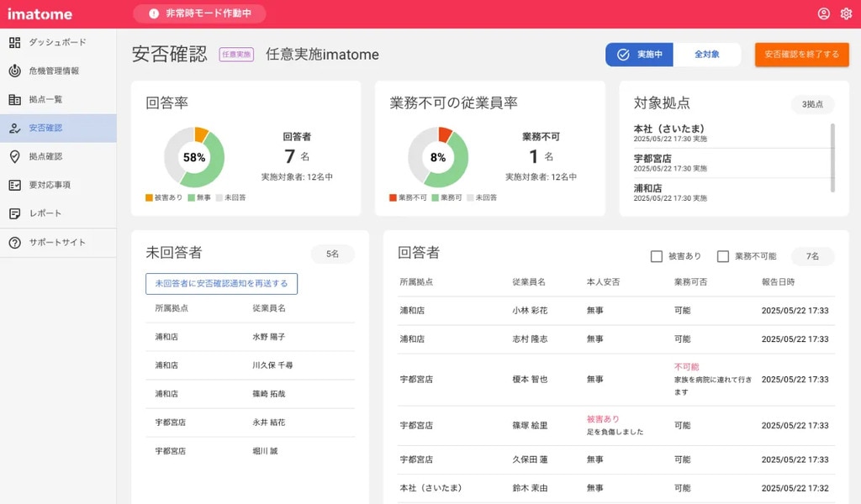Open the settings gear icon
The width and height of the screenshot is (861, 504).
[846, 13]
